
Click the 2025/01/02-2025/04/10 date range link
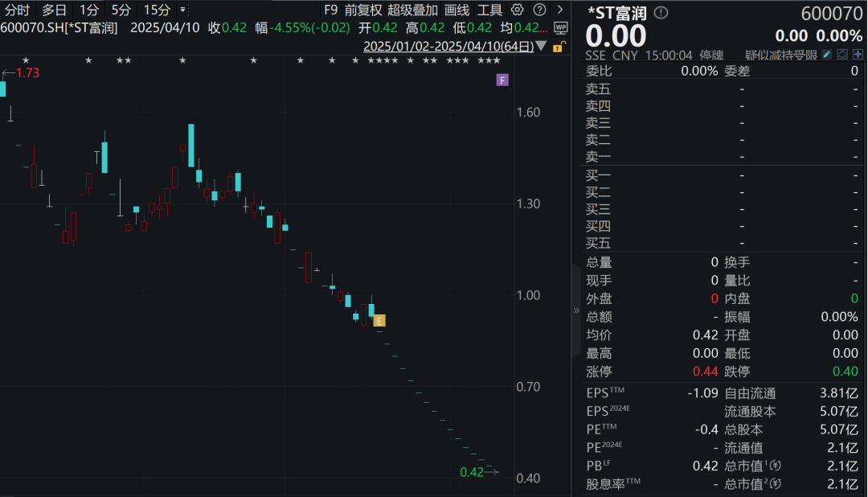coord(448,47)
